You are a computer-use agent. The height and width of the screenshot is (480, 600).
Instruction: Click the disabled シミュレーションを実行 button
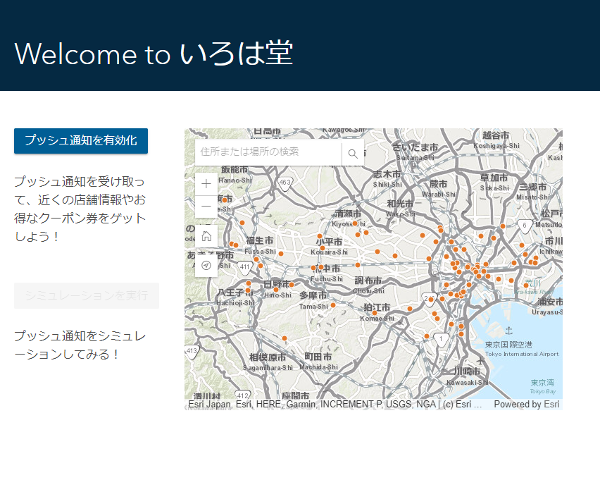tap(86, 296)
